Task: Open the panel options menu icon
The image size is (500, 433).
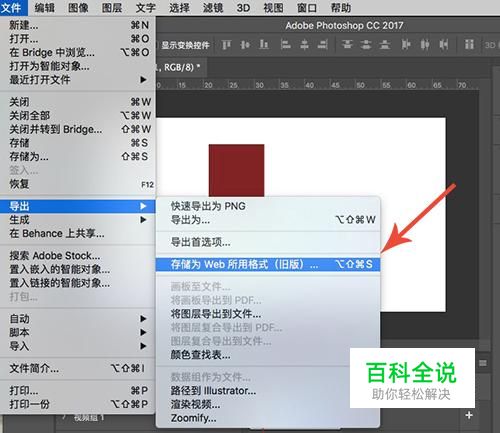Action: pyautogui.click(x=483, y=363)
